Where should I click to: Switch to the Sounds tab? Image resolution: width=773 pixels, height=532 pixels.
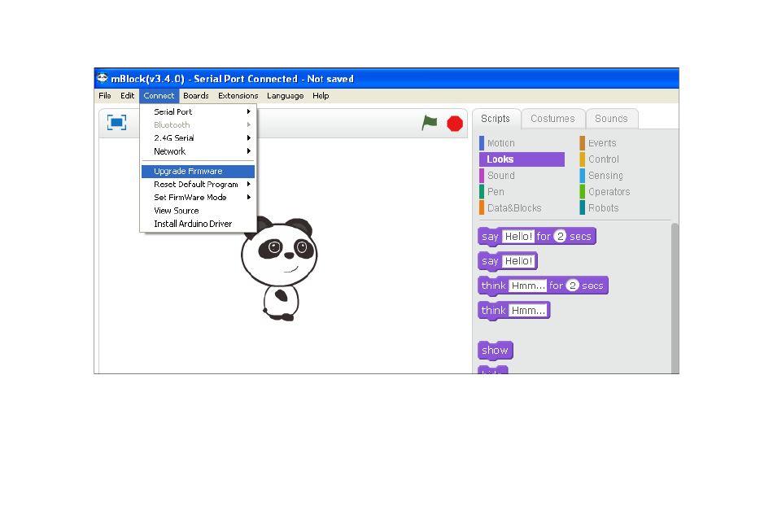tap(611, 119)
